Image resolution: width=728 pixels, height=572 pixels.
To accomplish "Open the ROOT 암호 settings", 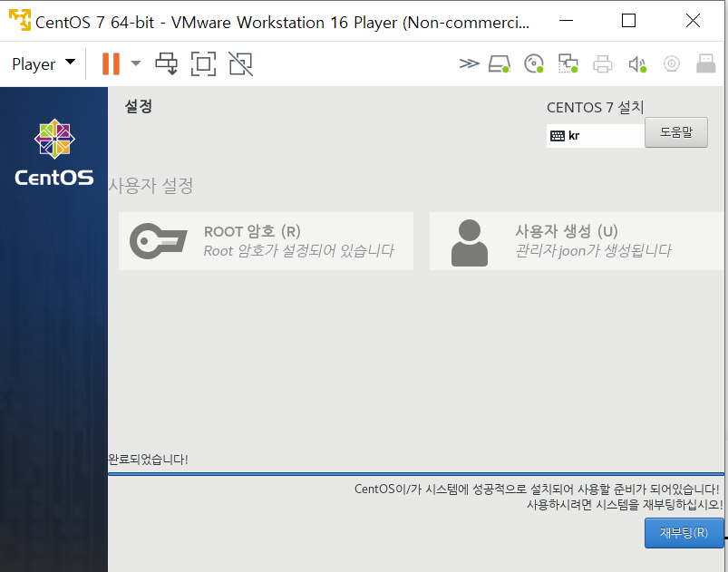I will 266,241.
